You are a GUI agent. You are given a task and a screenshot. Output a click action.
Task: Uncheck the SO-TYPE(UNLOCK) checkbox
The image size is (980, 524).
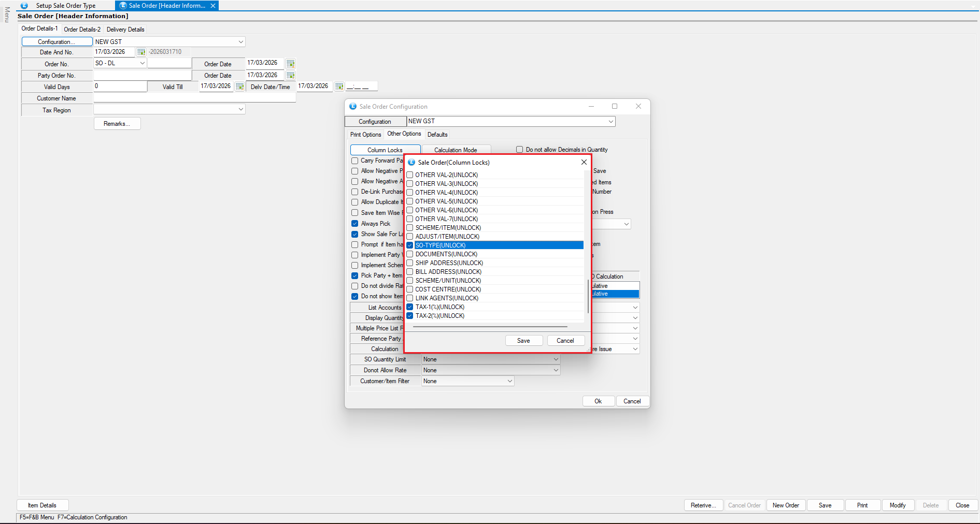410,245
